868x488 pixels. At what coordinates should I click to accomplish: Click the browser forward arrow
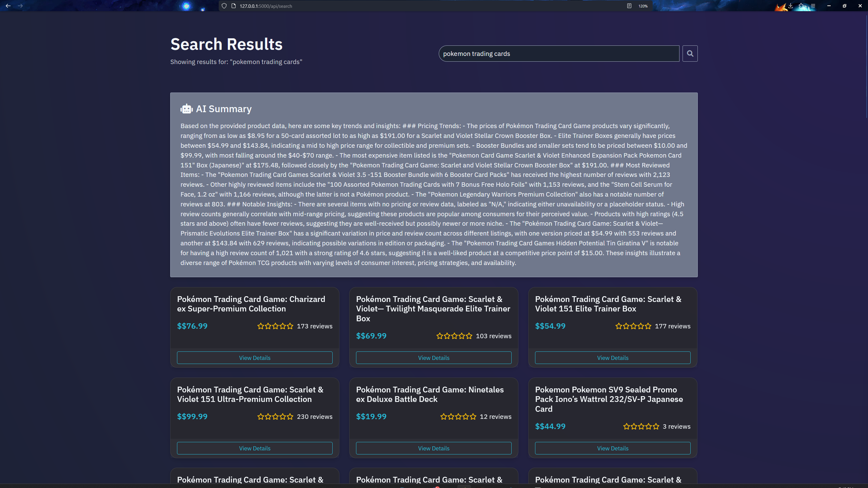[20, 6]
